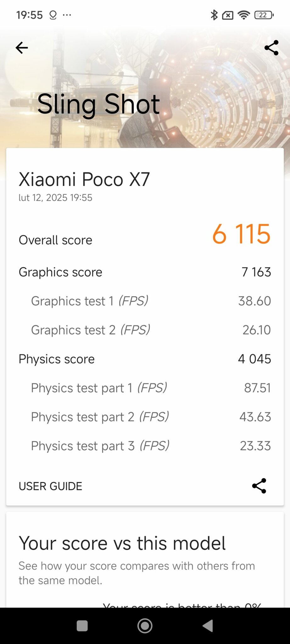Tap Physics test part 1 value 87.51
290x644 pixels.
pos(257,388)
